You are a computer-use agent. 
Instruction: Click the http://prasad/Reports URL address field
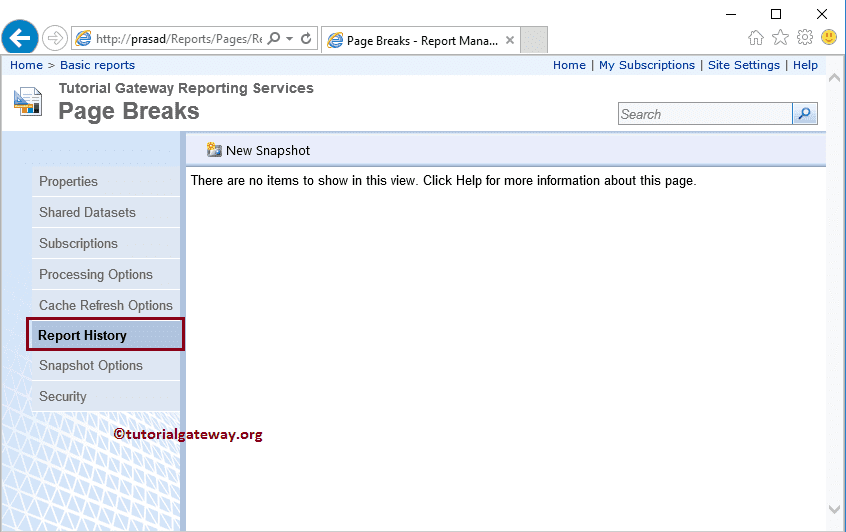(x=178, y=38)
